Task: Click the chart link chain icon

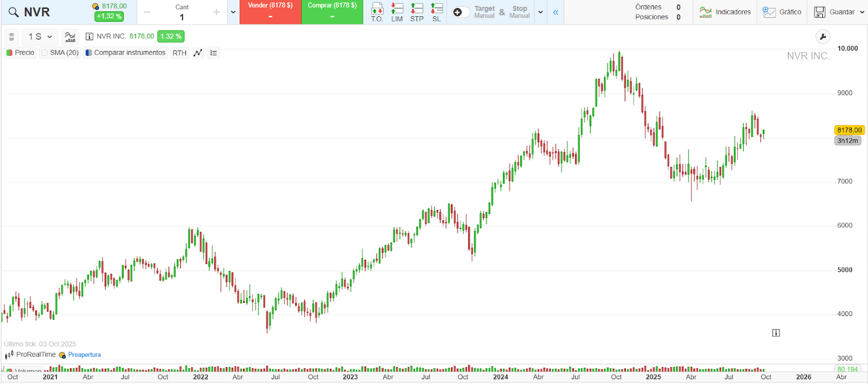Action: [11, 37]
